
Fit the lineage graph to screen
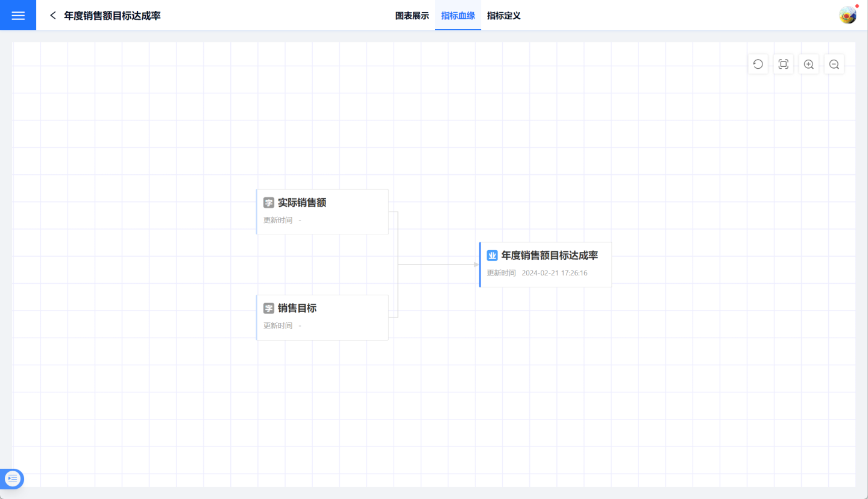point(784,64)
